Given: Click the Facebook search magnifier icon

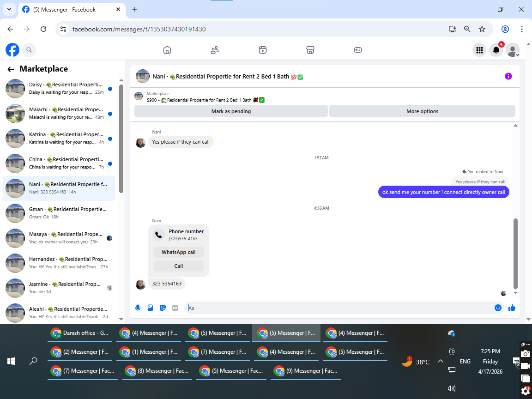Looking at the screenshot, I should (29, 50).
